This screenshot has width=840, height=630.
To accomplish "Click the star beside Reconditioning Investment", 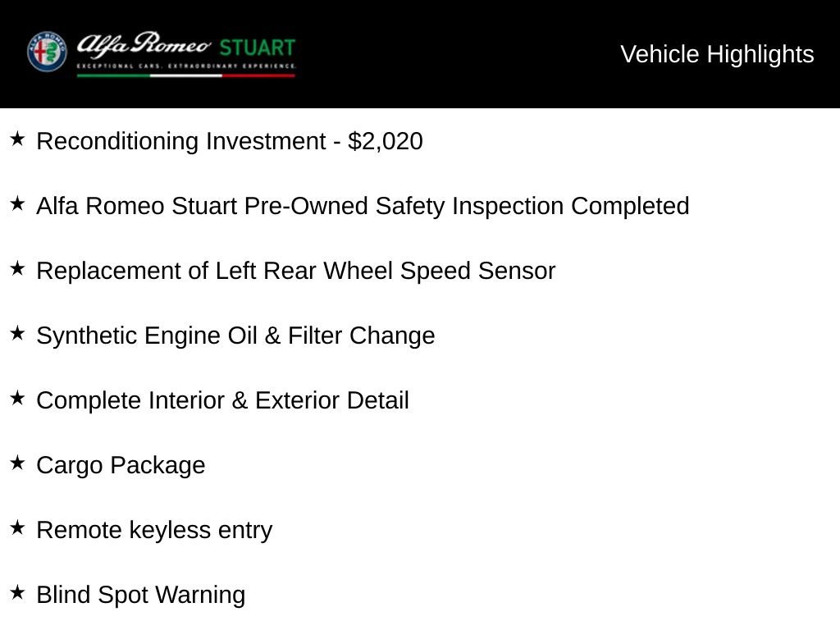I will pos(18,139).
